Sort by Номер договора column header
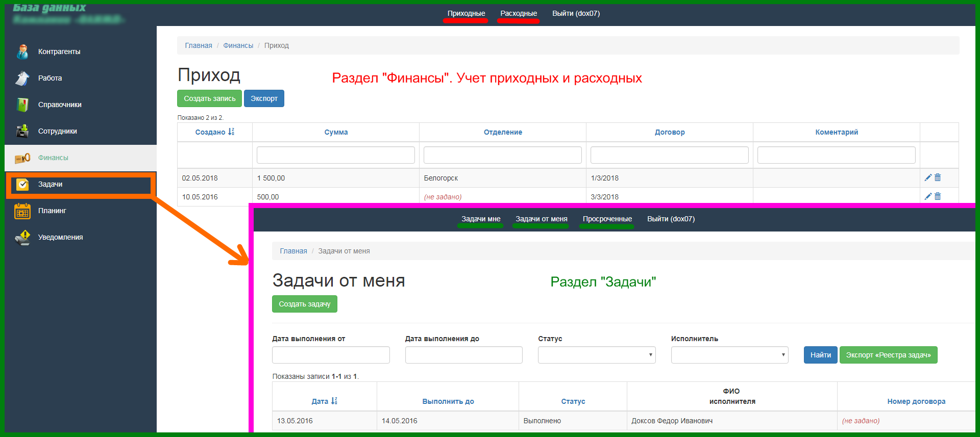Screen dimensions: 980x437 pyautogui.click(x=916, y=401)
